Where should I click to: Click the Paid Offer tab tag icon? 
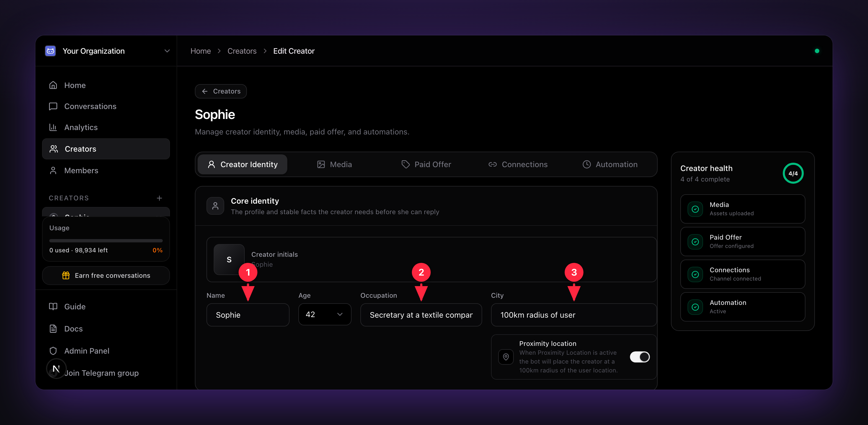405,164
